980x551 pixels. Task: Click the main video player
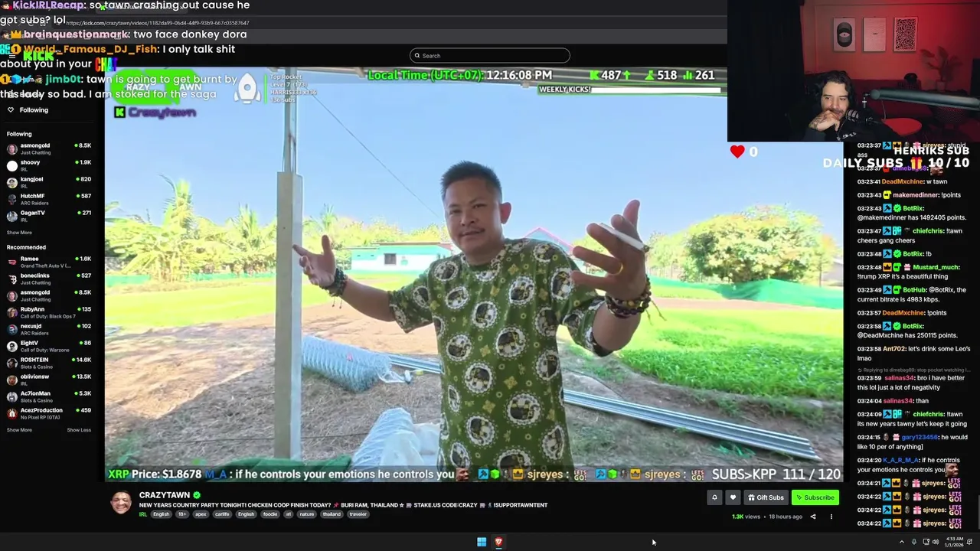(474, 274)
